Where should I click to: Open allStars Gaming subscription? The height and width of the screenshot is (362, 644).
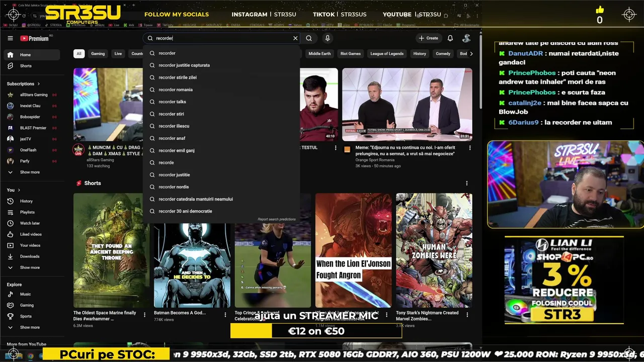pyautogui.click(x=32, y=95)
